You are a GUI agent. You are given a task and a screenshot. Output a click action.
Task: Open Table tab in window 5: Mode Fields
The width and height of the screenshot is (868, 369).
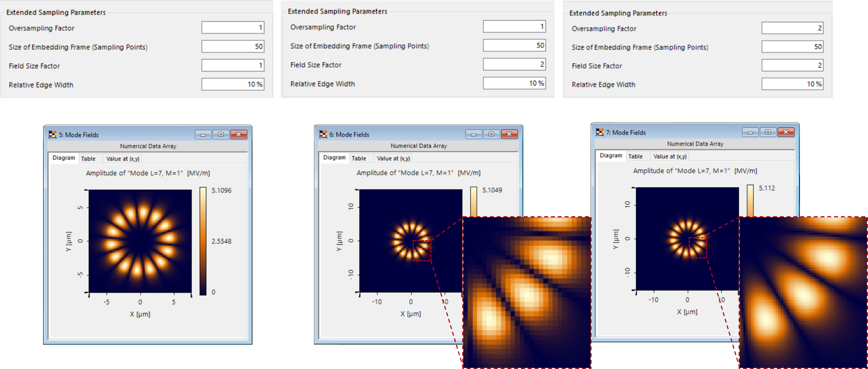pyautogui.click(x=88, y=159)
